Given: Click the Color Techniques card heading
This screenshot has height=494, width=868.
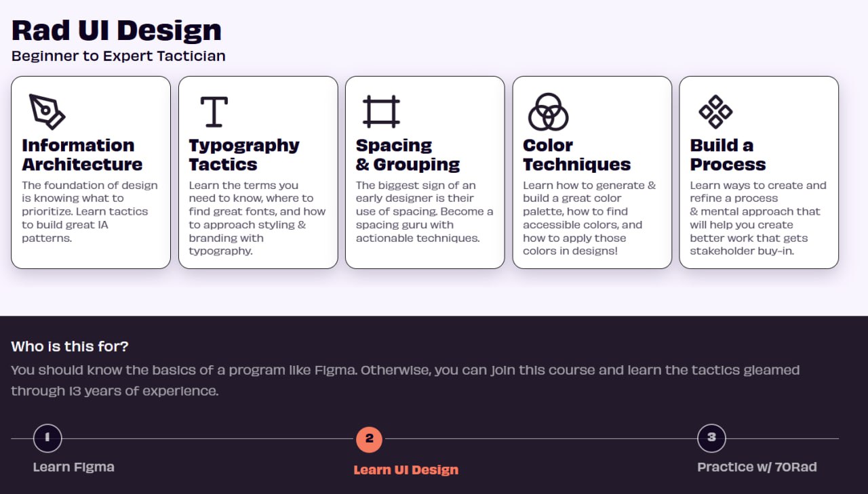Looking at the screenshot, I should click(x=576, y=155).
